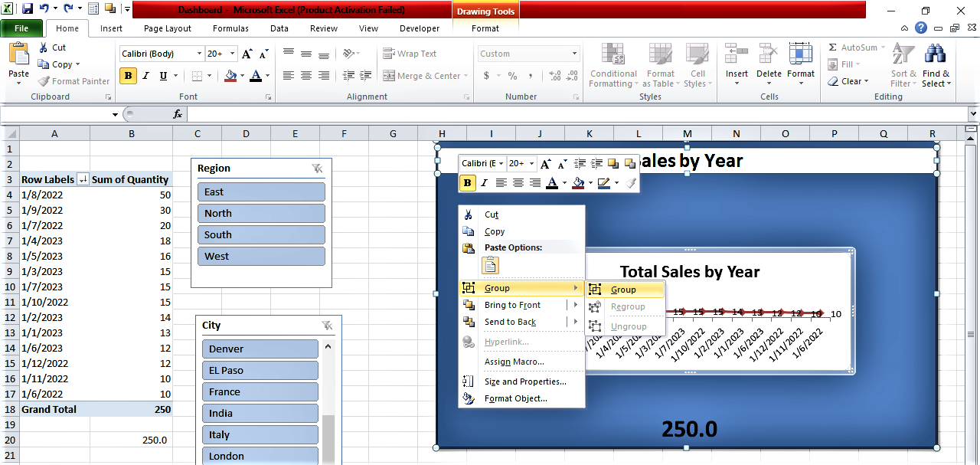980x465 pixels.
Task: Click Increase Indent in the Alignment group
Action: [366, 76]
